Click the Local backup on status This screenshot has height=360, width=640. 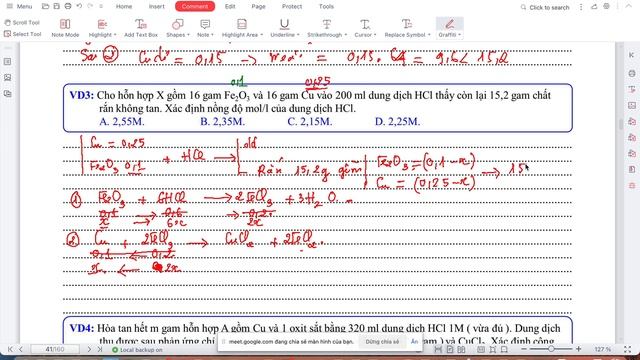(137, 350)
